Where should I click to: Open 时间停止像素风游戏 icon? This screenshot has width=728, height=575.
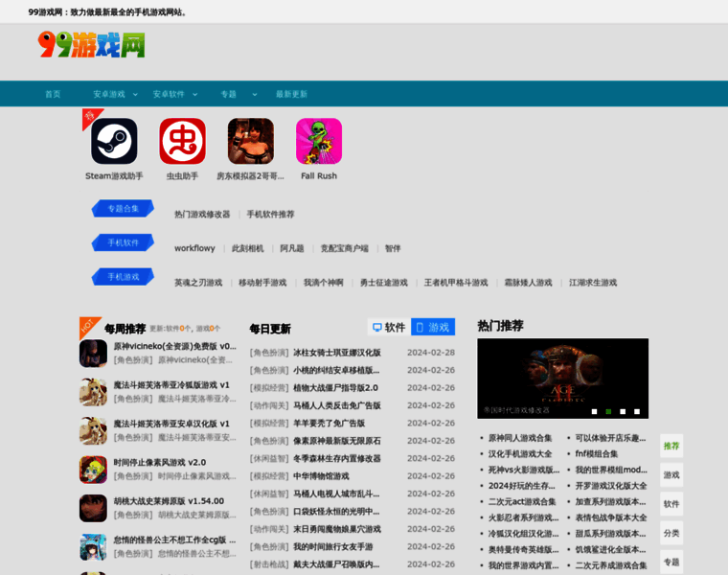(93, 470)
